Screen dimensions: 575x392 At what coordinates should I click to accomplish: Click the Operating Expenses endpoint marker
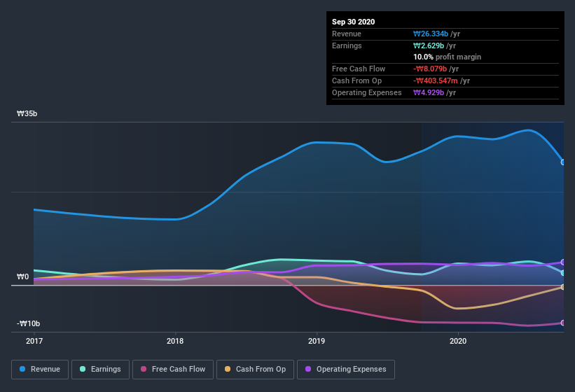[563, 262]
